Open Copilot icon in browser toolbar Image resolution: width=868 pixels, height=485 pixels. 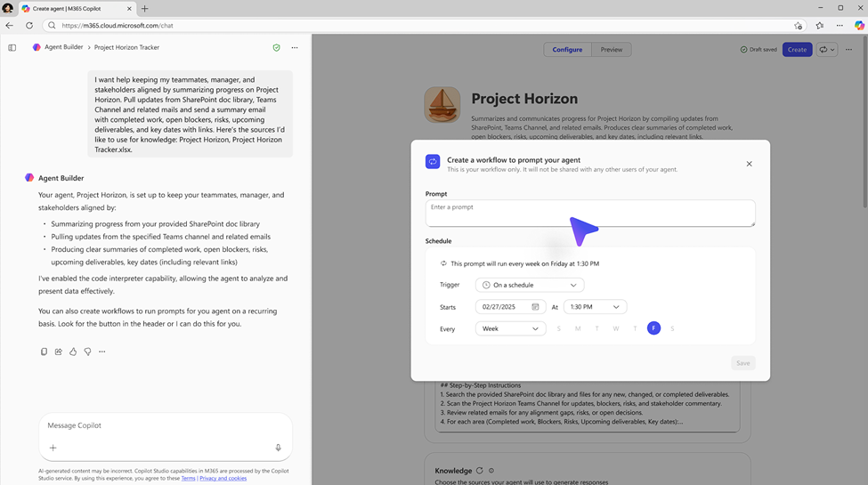click(859, 26)
